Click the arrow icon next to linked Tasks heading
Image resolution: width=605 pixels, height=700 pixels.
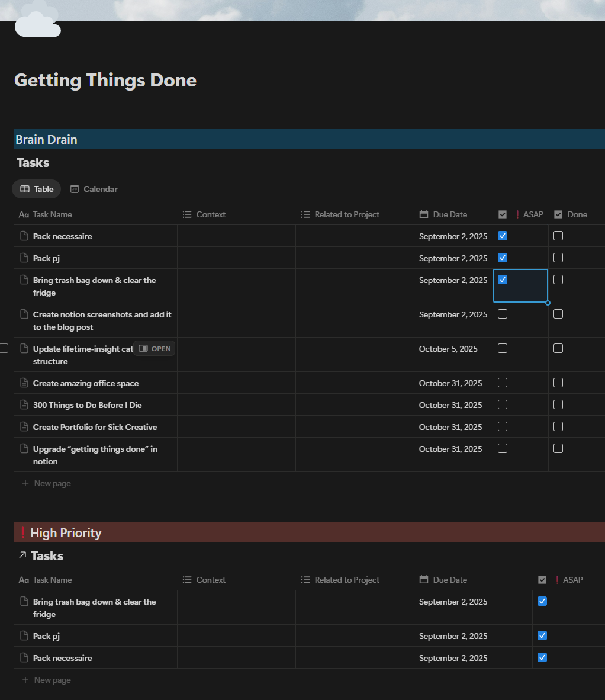pos(22,555)
